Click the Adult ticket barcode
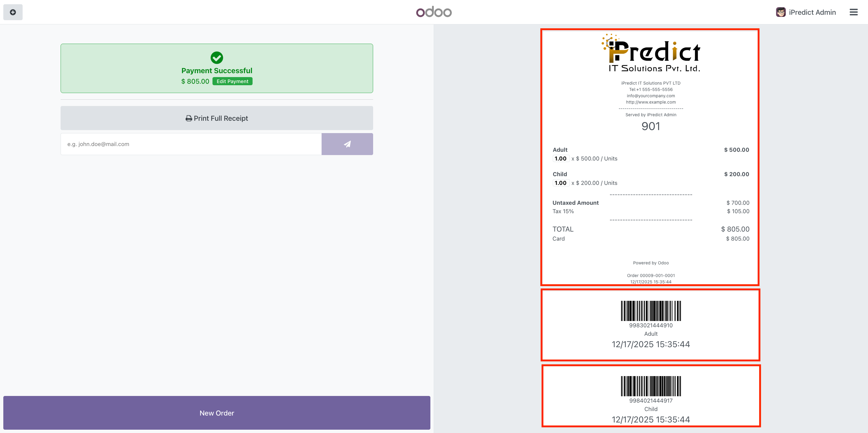The image size is (868, 433). pos(651,310)
